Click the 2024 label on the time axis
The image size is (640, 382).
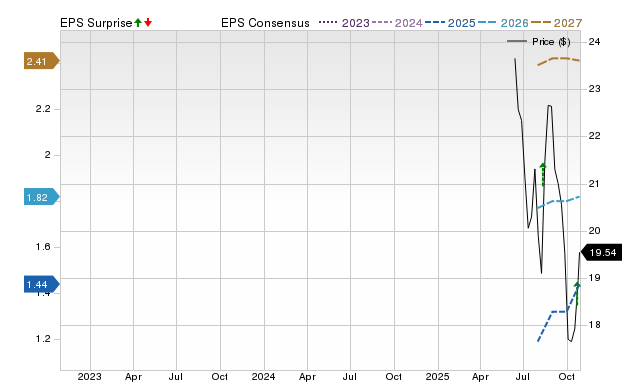coord(263,376)
